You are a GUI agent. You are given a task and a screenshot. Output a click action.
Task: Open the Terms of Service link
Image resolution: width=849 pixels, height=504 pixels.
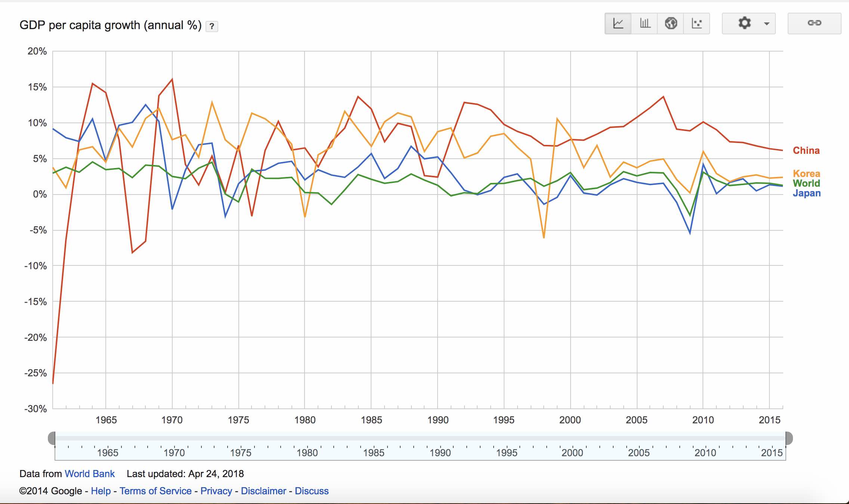[155, 491]
